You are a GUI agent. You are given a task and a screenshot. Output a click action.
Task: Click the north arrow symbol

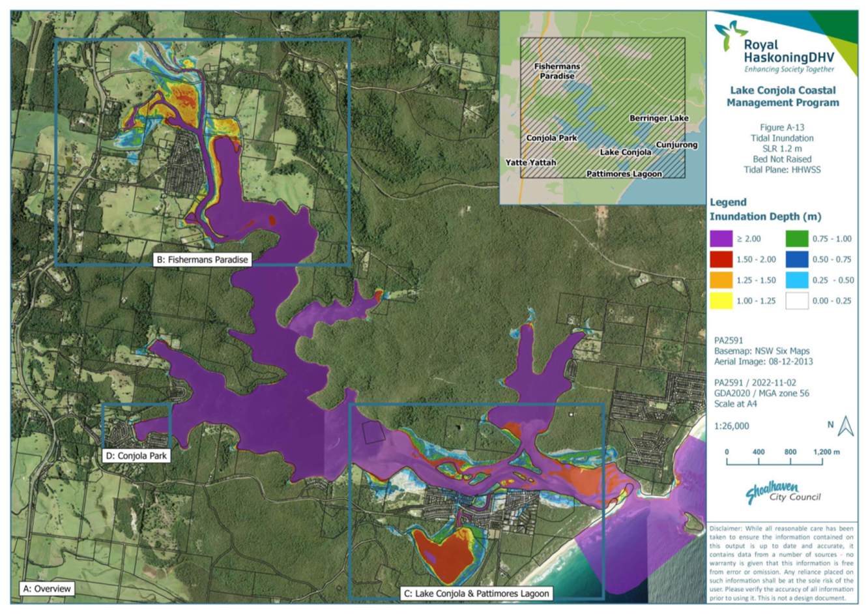(x=845, y=426)
